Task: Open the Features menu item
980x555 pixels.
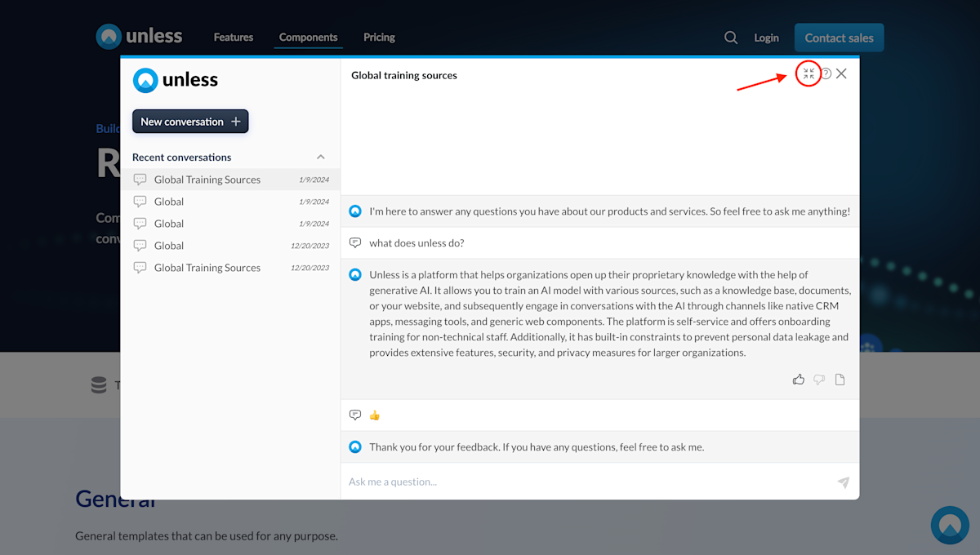Action: [x=233, y=37]
